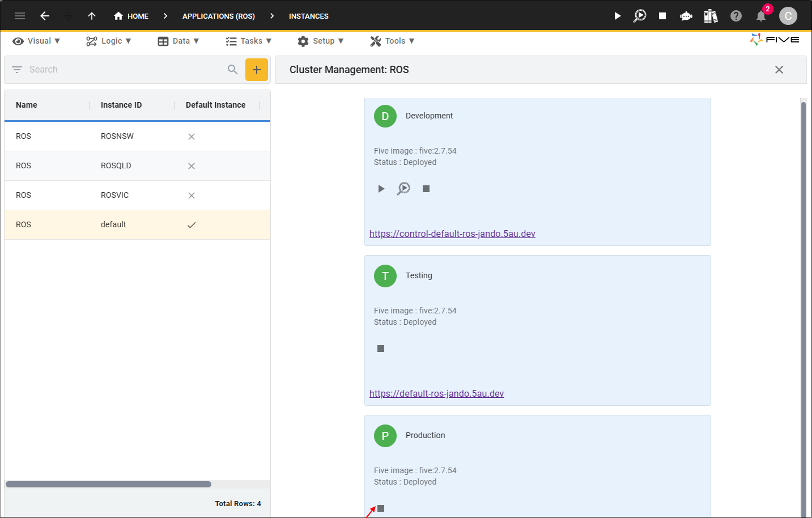
Task: Click the ROSNSW default instance cross
Action: 192,137
